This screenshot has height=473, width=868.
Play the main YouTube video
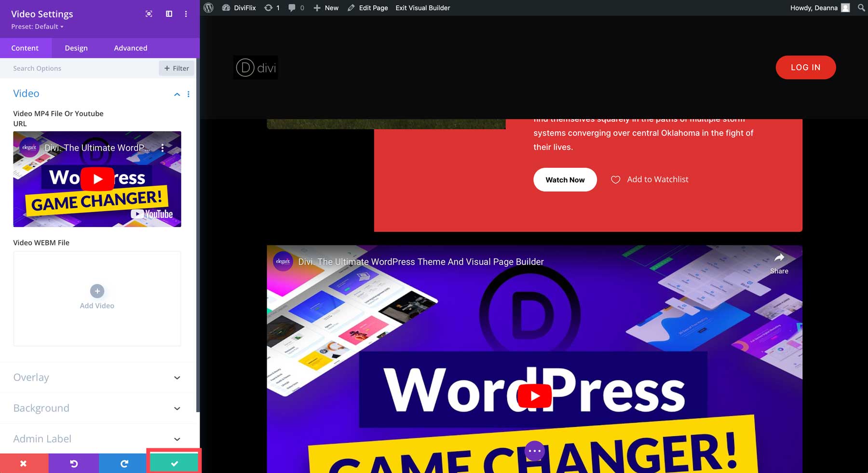pos(534,396)
